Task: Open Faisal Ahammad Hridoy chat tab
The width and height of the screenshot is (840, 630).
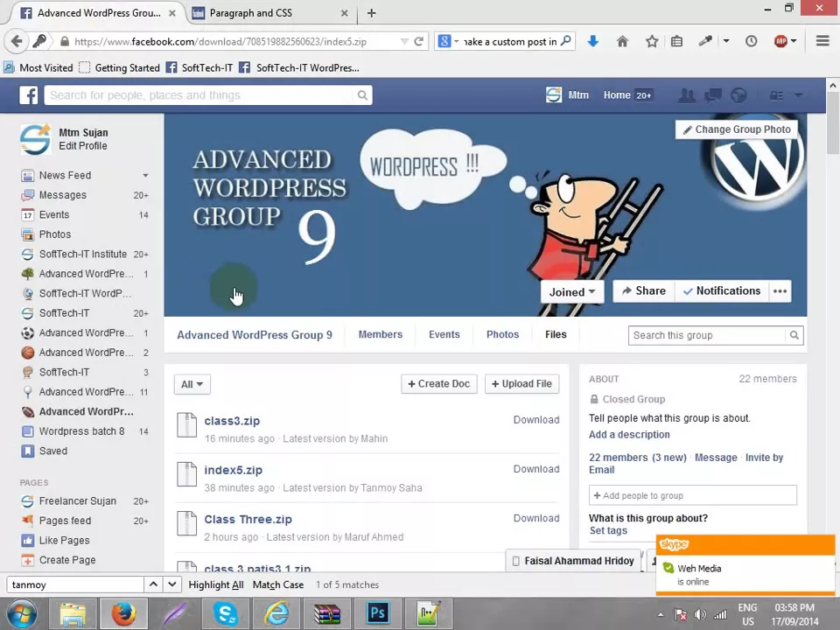Action: pos(573,561)
